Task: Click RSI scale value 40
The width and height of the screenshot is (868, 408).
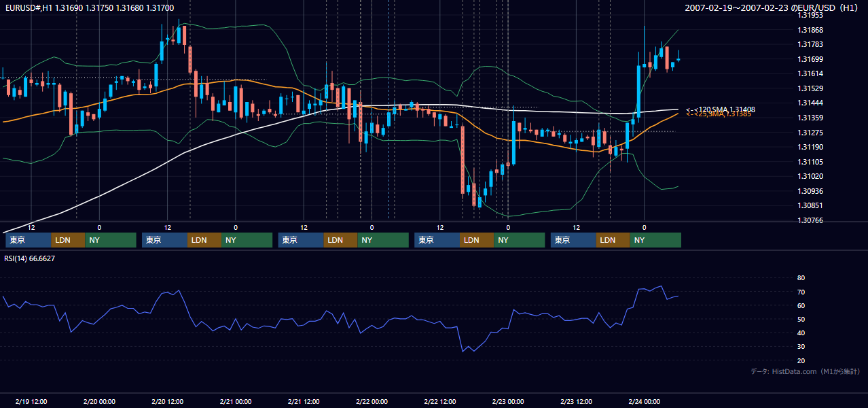Action: (801, 333)
